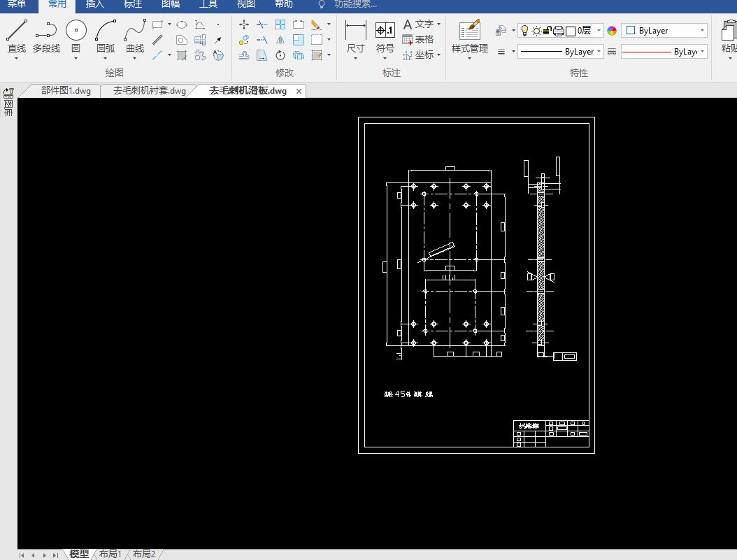Switch to 布局2 layout tab
The height and width of the screenshot is (560, 737).
[144, 554]
